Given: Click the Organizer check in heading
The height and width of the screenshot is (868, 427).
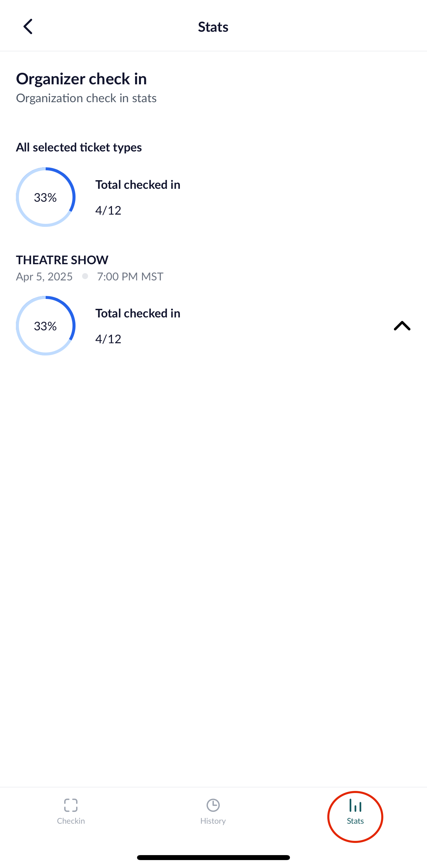Looking at the screenshot, I should pyautogui.click(x=81, y=79).
